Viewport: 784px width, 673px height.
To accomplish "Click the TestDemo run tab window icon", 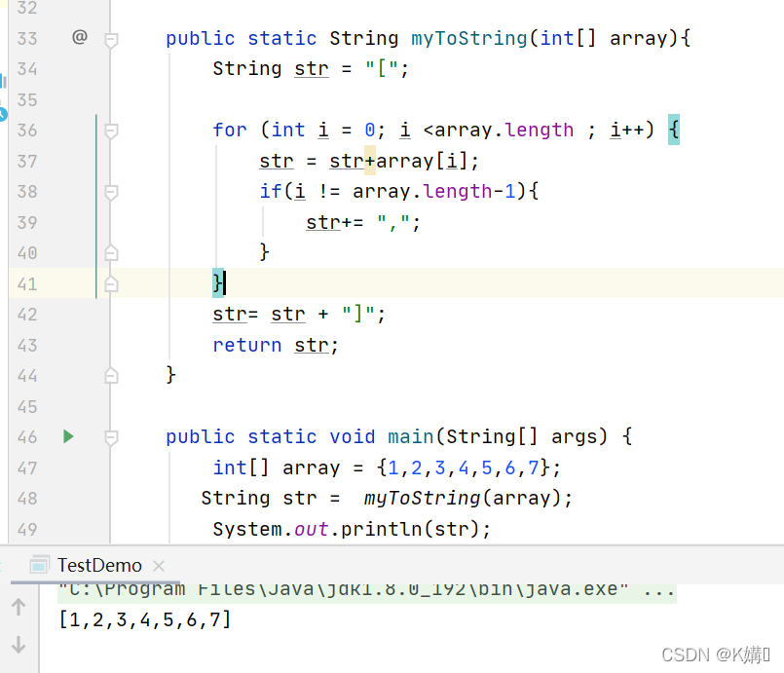I will pyautogui.click(x=40, y=565).
